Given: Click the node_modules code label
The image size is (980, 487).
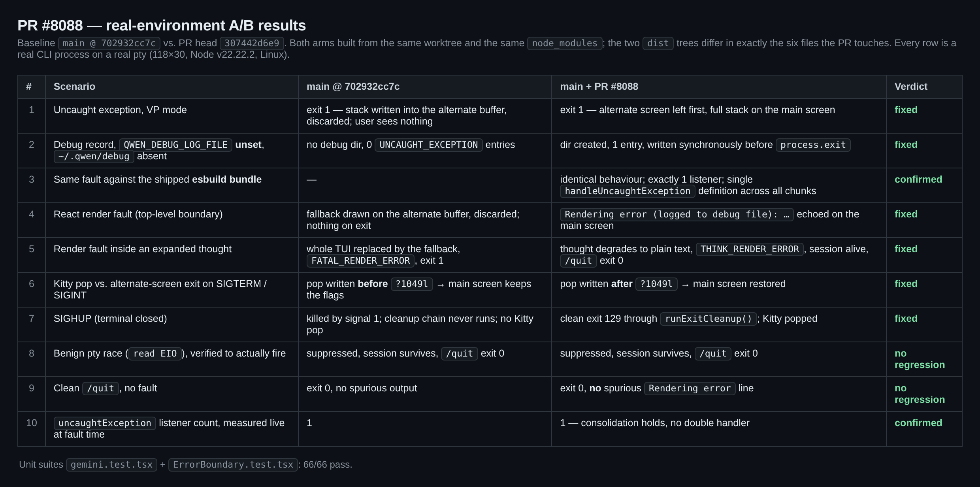Looking at the screenshot, I should 565,43.
